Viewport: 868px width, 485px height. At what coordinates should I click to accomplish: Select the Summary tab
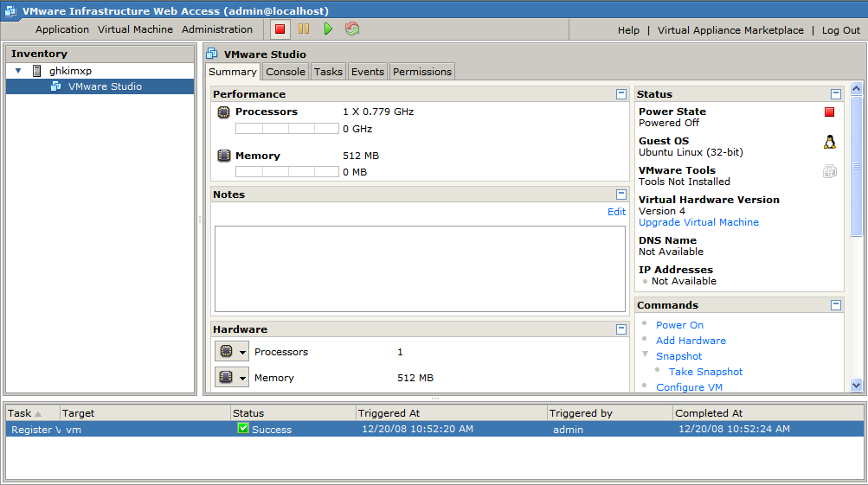pyautogui.click(x=233, y=72)
